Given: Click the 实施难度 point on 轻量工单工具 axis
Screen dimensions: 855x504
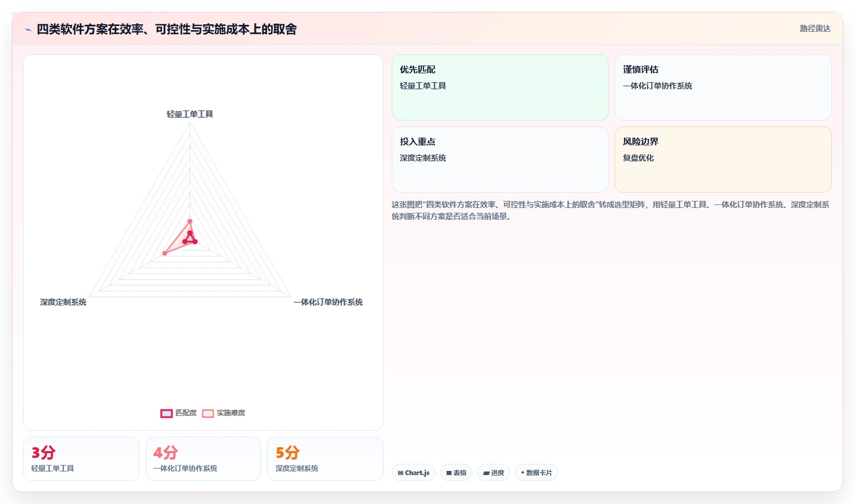Looking at the screenshot, I should pyautogui.click(x=190, y=222).
